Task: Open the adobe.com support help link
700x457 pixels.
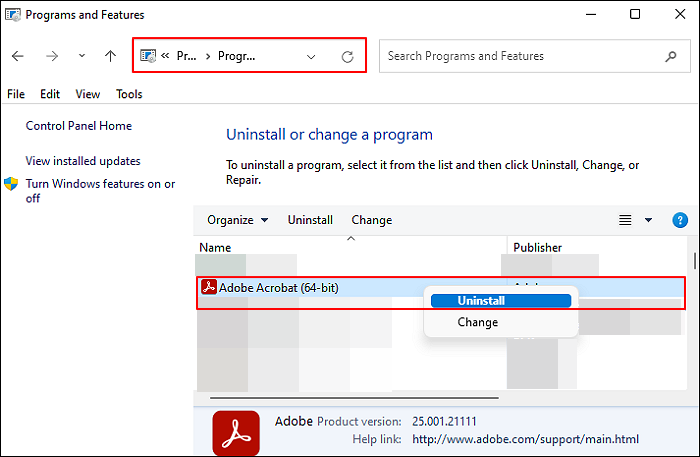Action: pos(525,439)
